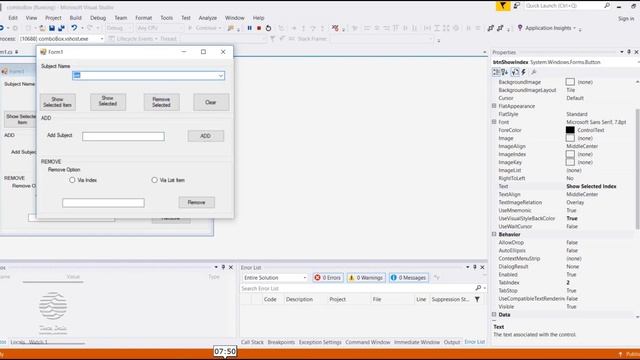The height and width of the screenshot is (360, 640).
Task: Click the Remove value text field
Action: point(103,203)
